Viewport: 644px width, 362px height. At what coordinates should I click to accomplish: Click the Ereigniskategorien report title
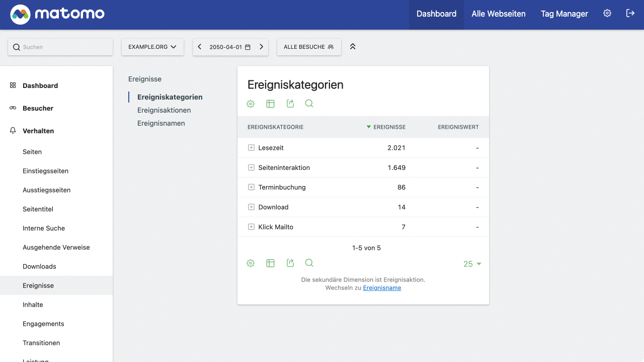click(x=295, y=84)
